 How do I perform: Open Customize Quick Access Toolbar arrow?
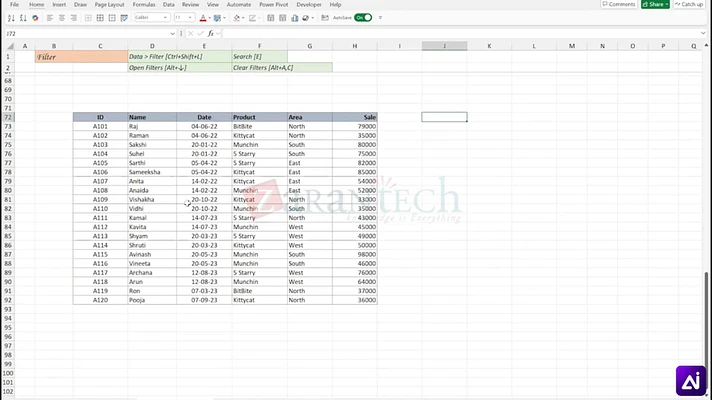pos(380,18)
